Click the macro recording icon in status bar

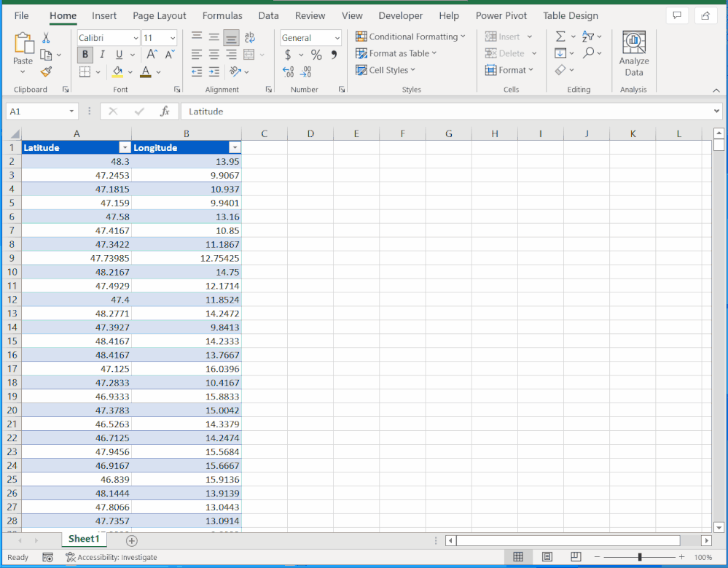click(x=47, y=557)
